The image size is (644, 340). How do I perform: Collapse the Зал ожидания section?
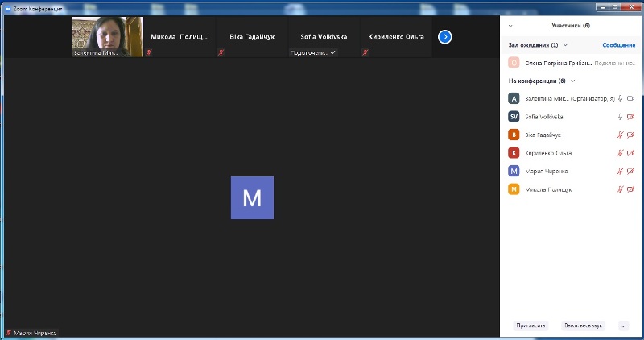click(565, 45)
